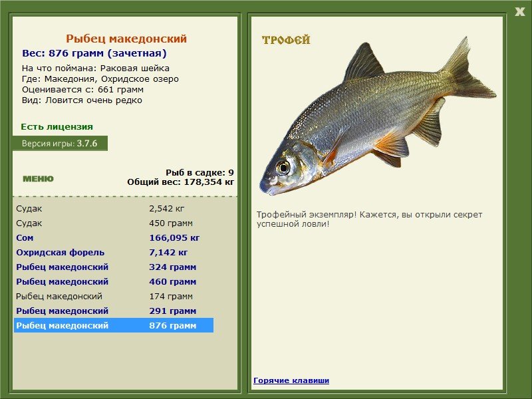Click the Оценивается с: 661 грамм line
Image resolution: width=532 pixels, height=399 pixels.
click(x=82, y=90)
